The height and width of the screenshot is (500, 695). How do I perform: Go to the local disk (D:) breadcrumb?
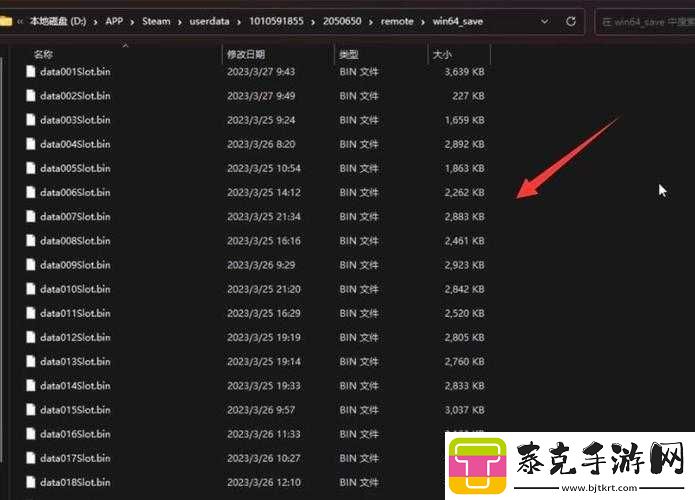58,21
